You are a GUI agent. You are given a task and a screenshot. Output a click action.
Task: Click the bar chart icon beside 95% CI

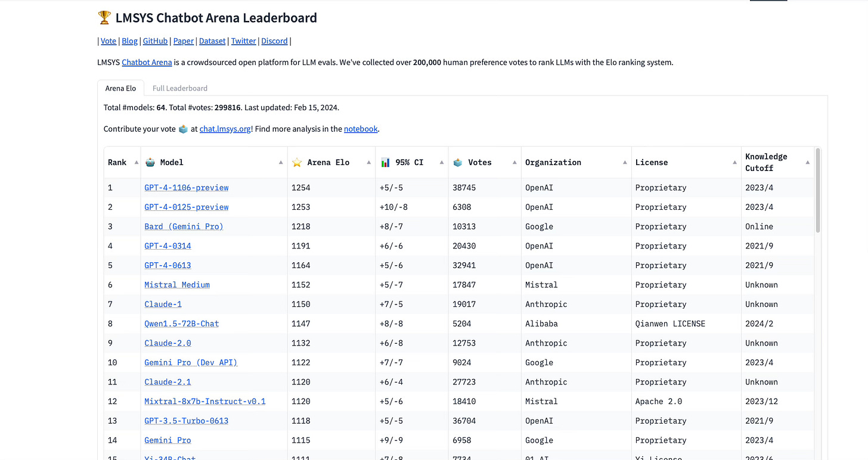click(x=385, y=162)
